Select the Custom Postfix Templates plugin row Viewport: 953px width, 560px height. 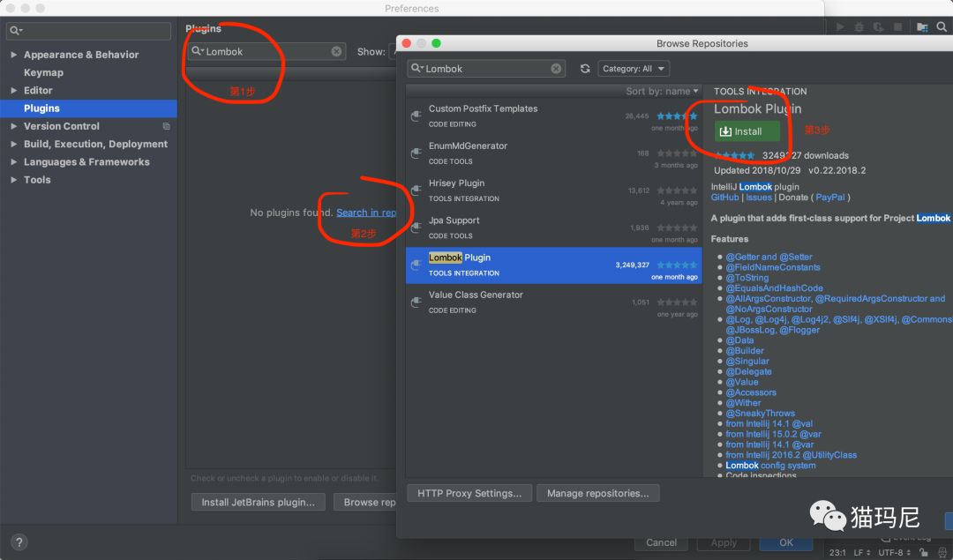tap(553, 116)
